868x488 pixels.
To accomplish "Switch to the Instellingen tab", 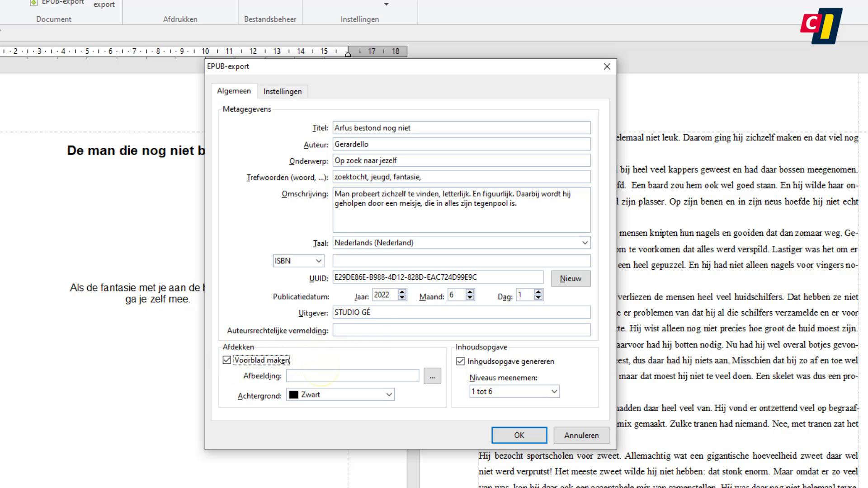I will tap(282, 91).
